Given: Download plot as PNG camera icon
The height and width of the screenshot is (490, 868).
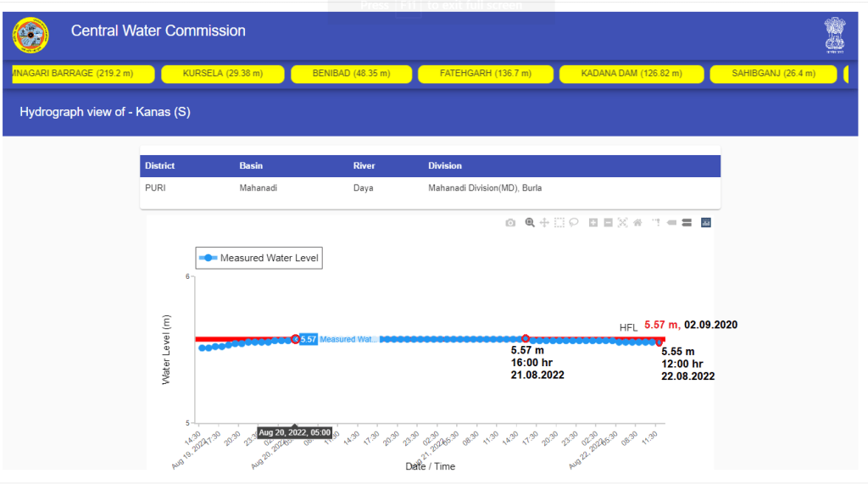Looking at the screenshot, I should (x=510, y=223).
